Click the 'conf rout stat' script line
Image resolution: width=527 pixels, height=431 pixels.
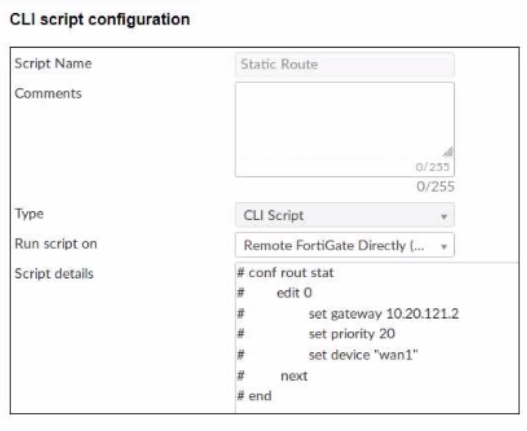pos(285,273)
